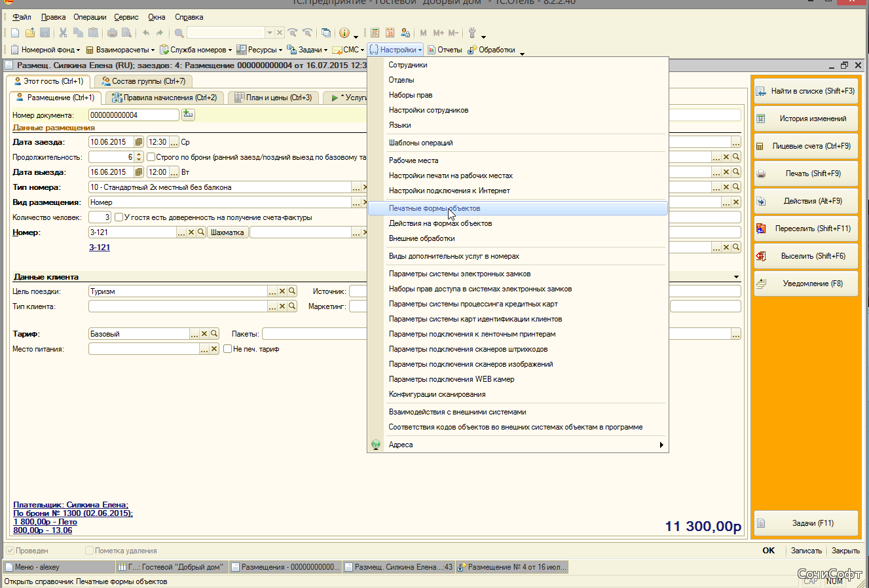This screenshot has height=588, width=869.
Task: Click the Open file toolbar icon
Action: pyautogui.click(x=30, y=33)
